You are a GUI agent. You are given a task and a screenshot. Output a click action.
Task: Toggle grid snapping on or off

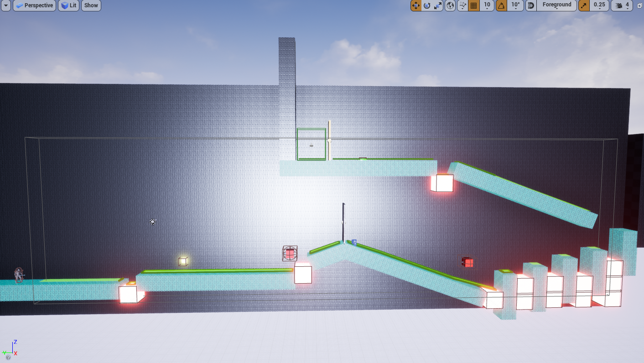[474, 5]
